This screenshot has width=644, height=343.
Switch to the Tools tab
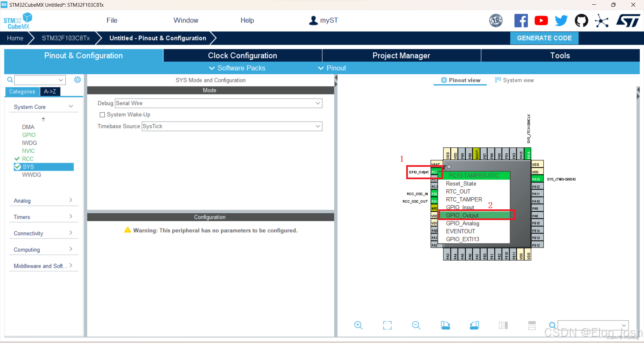coord(560,56)
